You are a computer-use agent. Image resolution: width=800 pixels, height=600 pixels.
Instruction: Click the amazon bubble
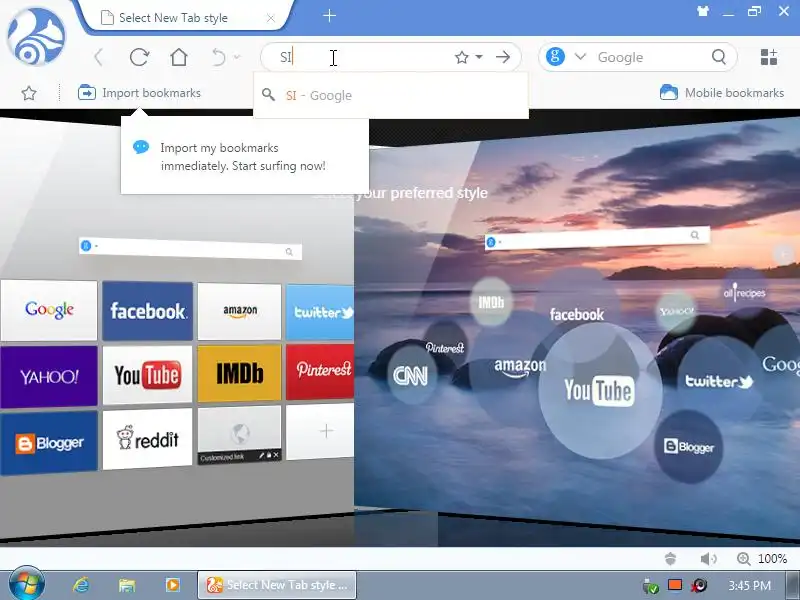(520, 367)
